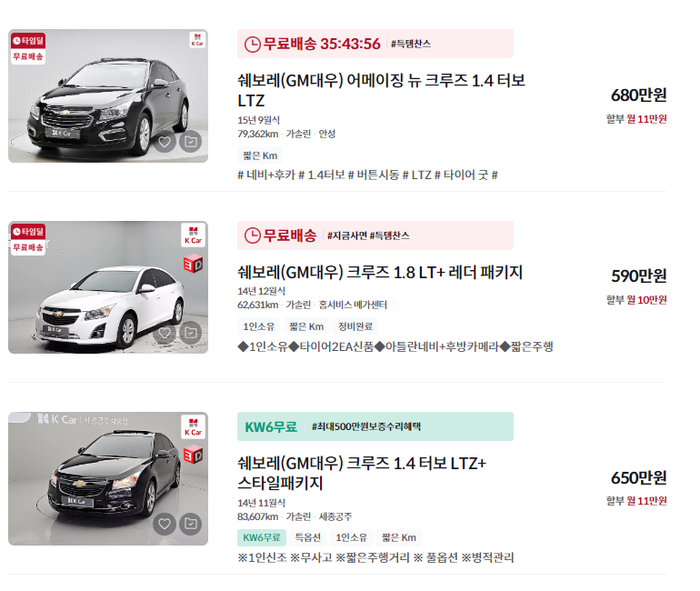Click 짧은 Km tag on first listing
The width and height of the screenshot is (700, 591).
pyautogui.click(x=260, y=155)
